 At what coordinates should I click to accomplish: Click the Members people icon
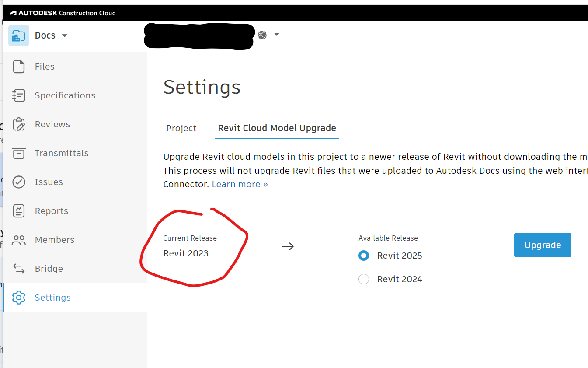19,240
